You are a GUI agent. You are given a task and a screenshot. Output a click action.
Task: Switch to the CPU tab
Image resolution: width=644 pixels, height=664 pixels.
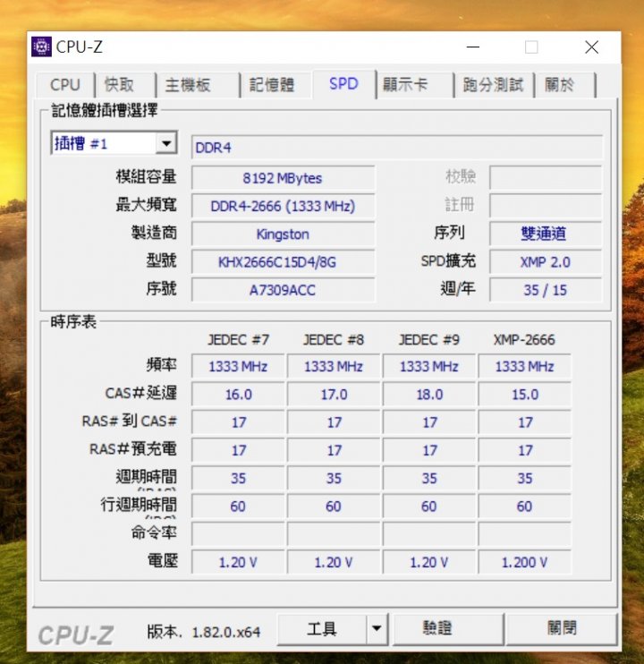point(64,85)
